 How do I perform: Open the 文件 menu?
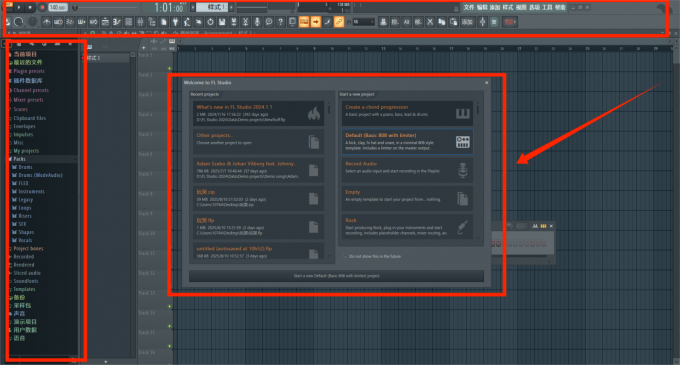click(x=469, y=7)
